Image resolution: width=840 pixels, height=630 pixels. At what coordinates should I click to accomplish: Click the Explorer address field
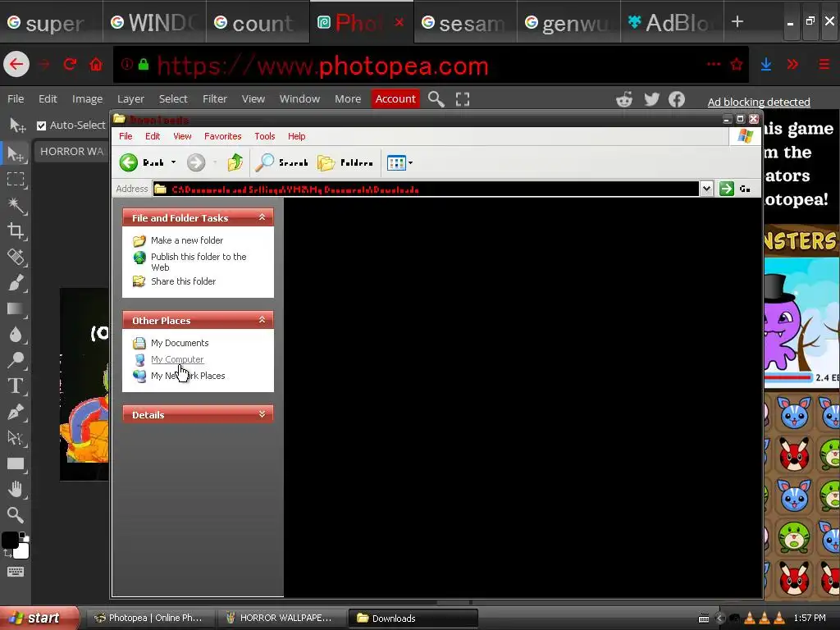click(426, 189)
